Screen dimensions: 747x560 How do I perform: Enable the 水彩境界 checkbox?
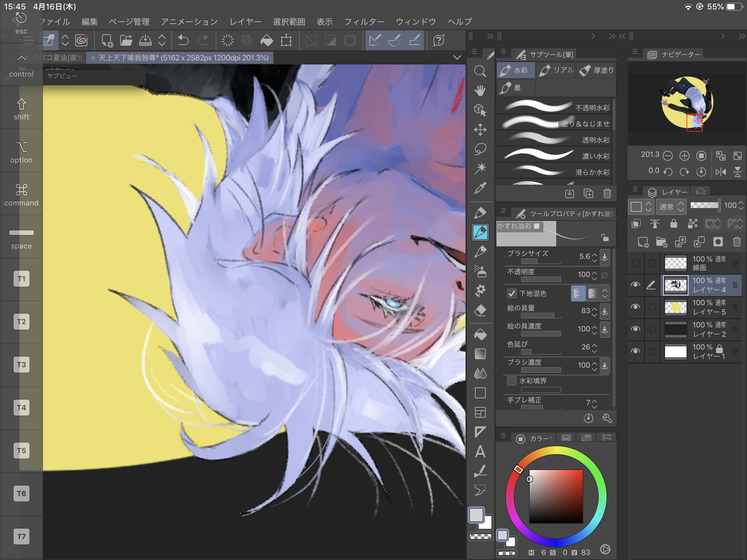(x=512, y=381)
